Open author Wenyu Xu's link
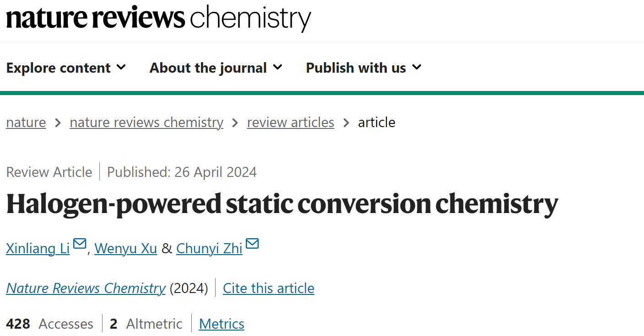 point(126,248)
